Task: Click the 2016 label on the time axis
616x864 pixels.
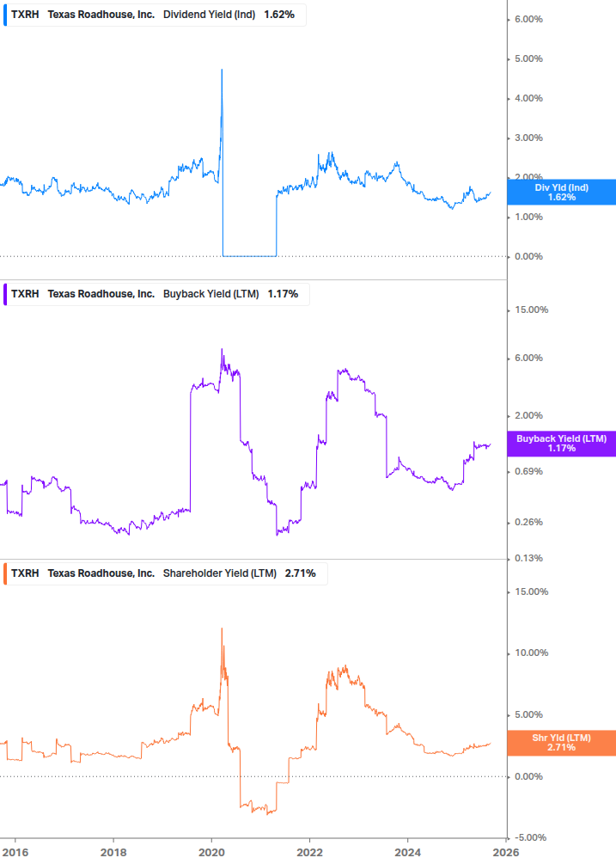Action: (x=15, y=853)
